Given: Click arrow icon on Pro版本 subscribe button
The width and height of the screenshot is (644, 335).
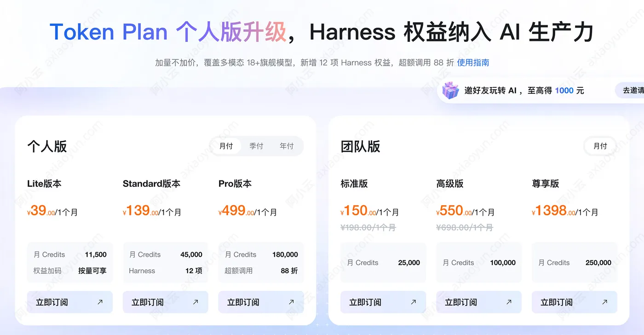Looking at the screenshot, I should pyautogui.click(x=291, y=302).
